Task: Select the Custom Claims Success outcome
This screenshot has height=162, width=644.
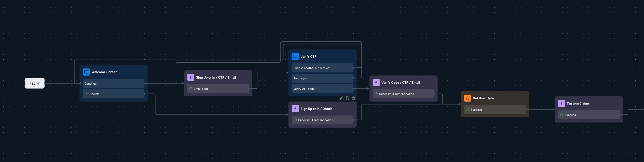Action: pyautogui.click(x=588, y=115)
